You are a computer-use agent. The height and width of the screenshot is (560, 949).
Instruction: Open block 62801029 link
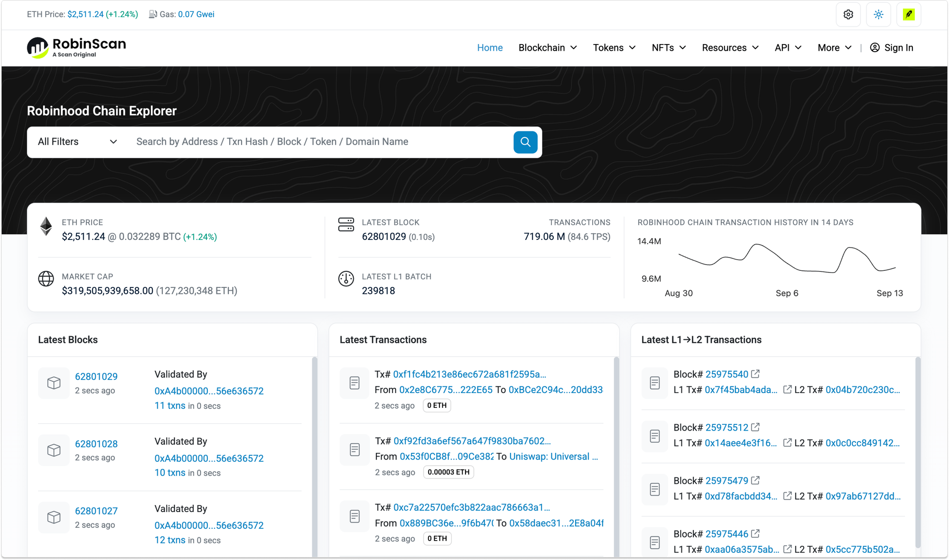click(x=96, y=376)
